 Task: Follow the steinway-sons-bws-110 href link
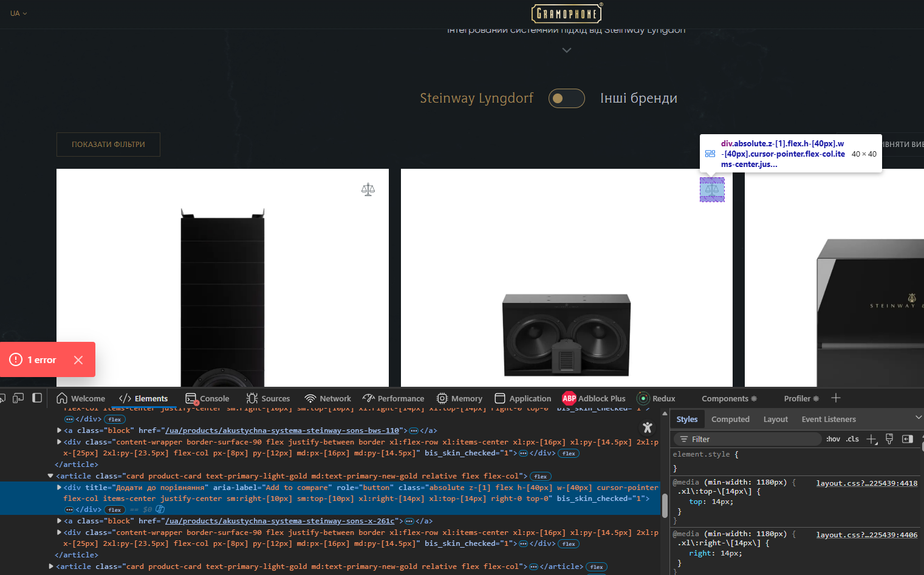(282, 430)
